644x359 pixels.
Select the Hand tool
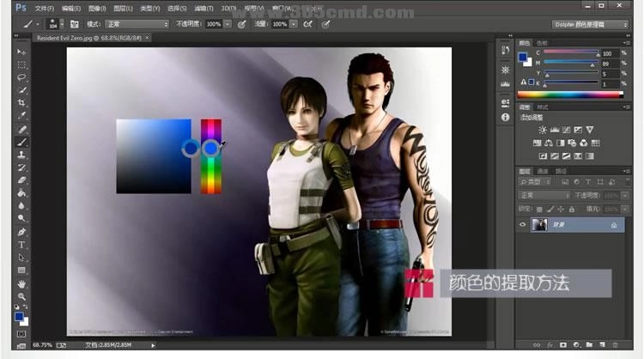(x=21, y=283)
